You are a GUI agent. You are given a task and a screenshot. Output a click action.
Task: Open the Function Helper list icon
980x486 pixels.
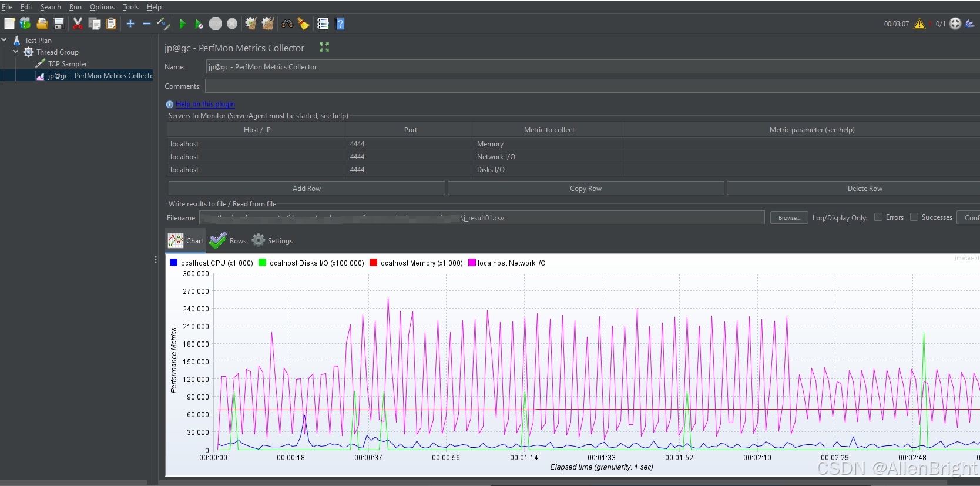pyautogui.click(x=323, y=24)
